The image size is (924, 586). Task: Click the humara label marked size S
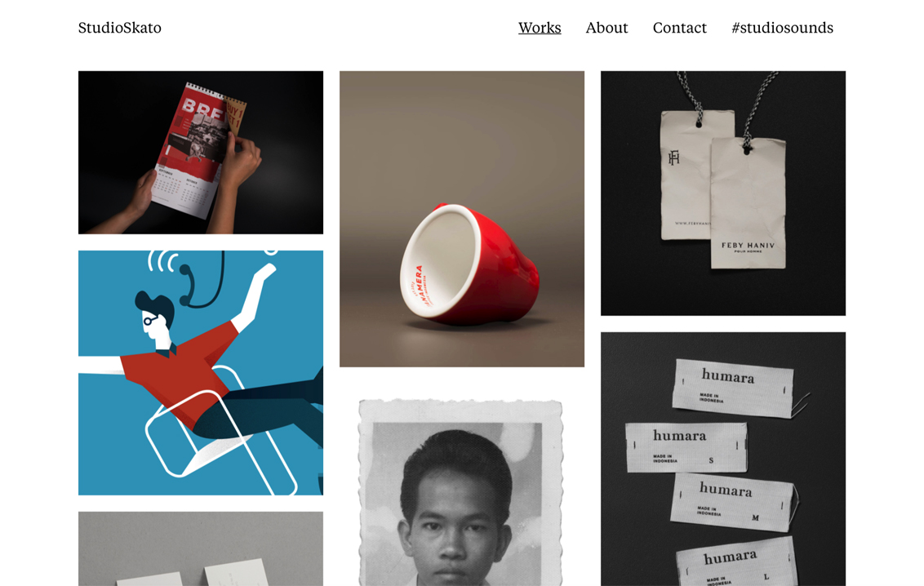click(686, 447)
